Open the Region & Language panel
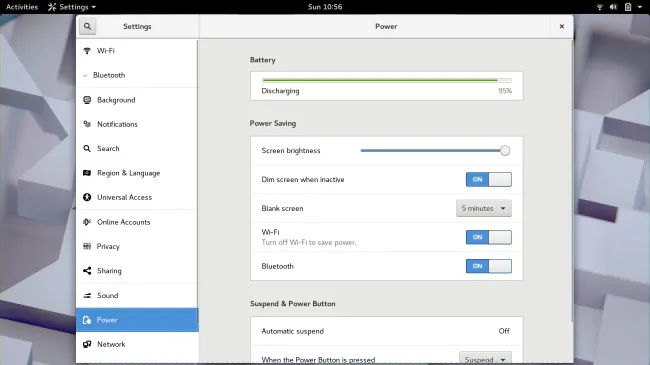The image size is (650, 365). (137, 173)
